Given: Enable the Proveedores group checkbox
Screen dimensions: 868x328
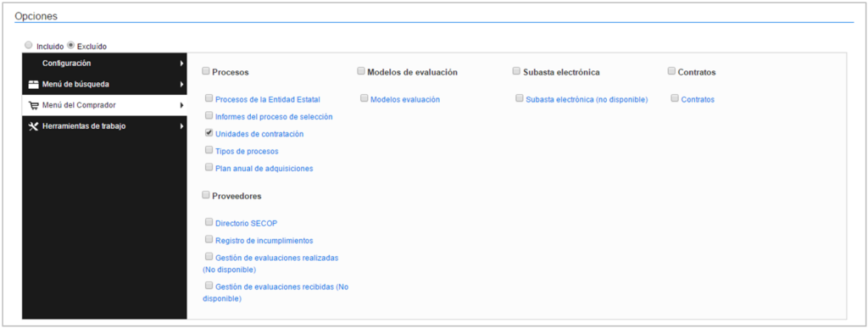Looking at the screenshot, I should 206,195.
